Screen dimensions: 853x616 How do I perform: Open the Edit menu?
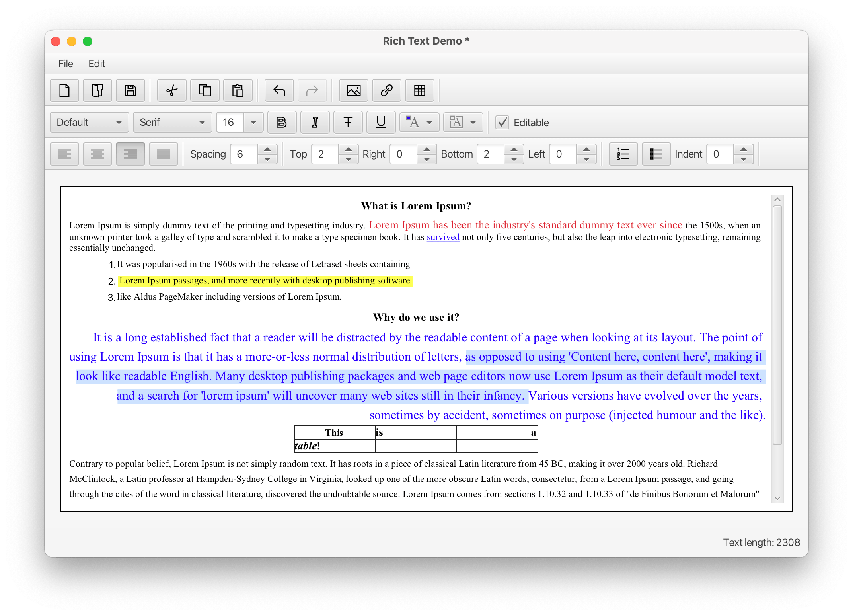pyautogui.click(x=97, y=64)
